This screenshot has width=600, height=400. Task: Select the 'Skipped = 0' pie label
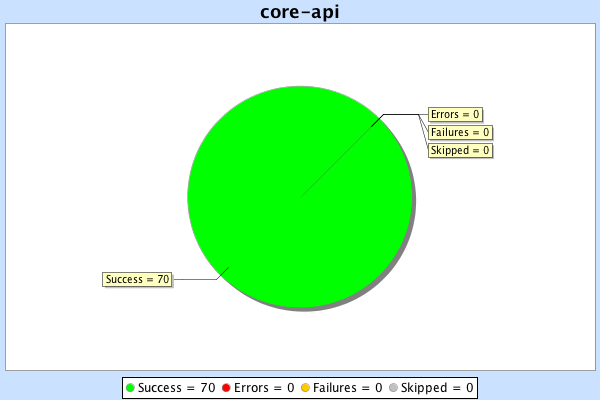pyautogui.click(x=460, y=150)
